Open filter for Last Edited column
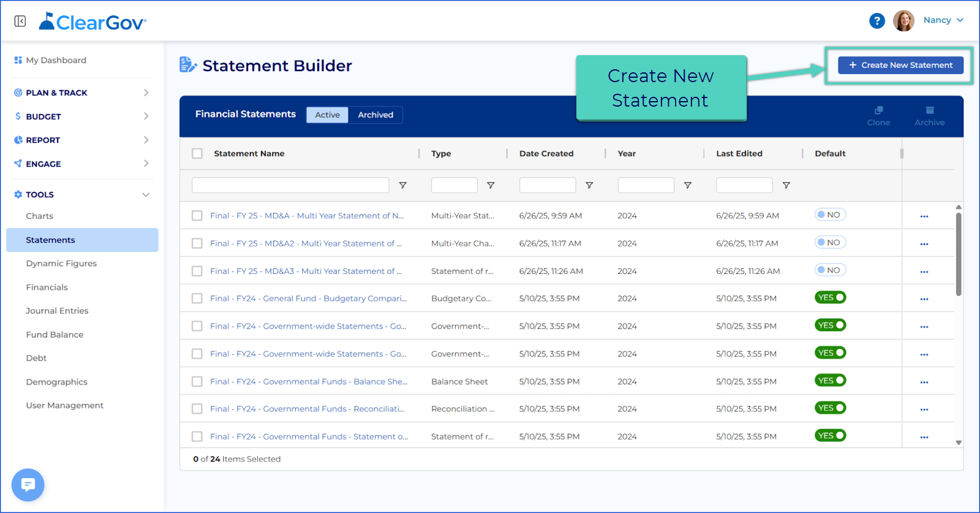This screenshot has height=513, width=980. pyautogui.click(x=786, y=185)
